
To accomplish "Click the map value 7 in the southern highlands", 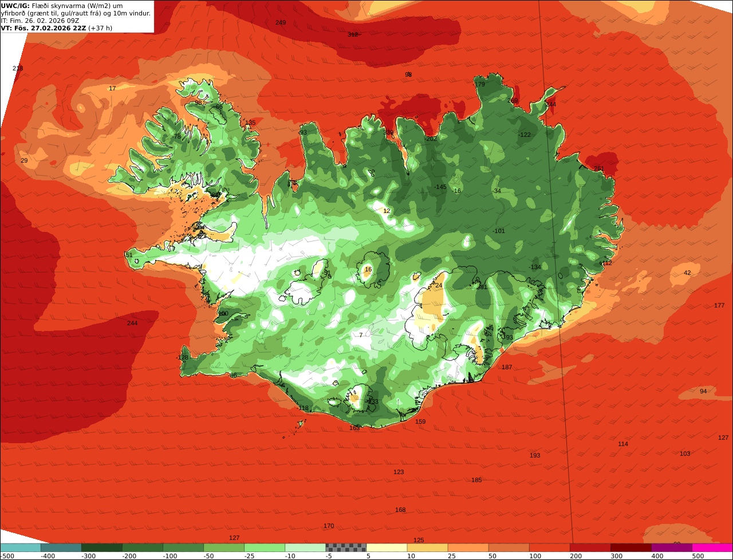I will [361, 336].
